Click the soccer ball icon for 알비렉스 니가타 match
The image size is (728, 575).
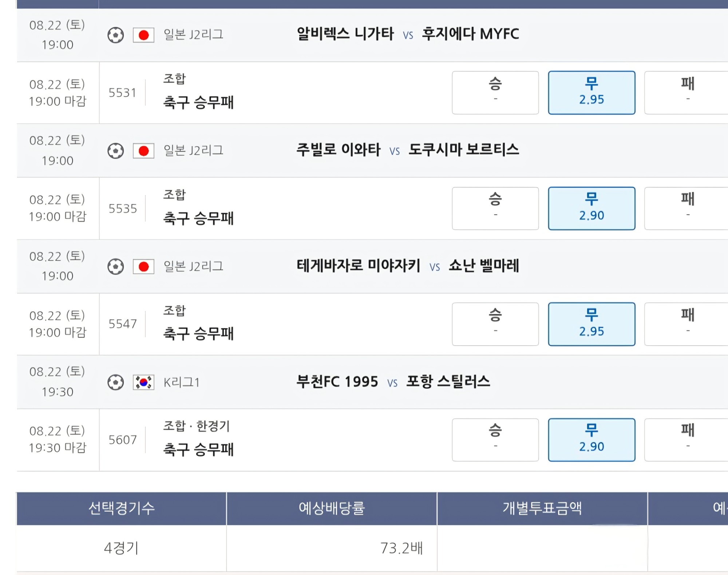116,35
